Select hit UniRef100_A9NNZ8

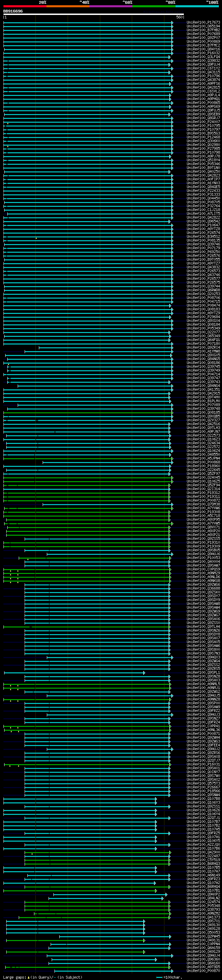point(203,699)
